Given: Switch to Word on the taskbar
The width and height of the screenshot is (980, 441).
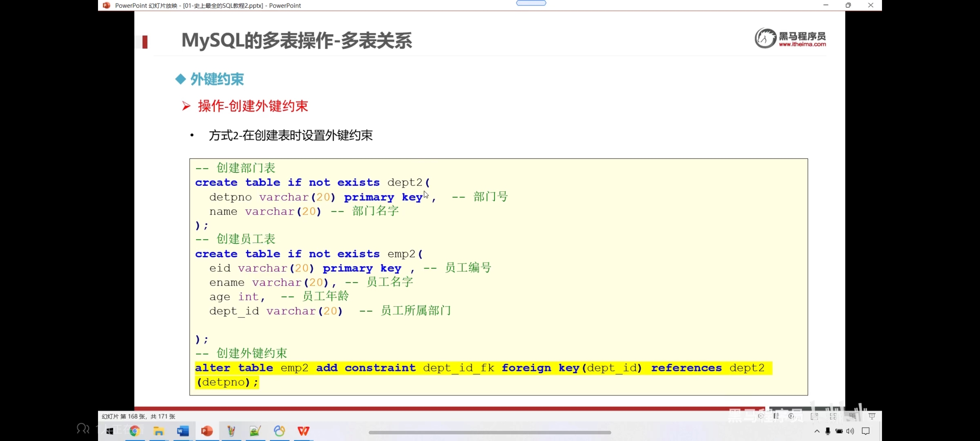Looking at the screenshot, I should coord(183,431).
